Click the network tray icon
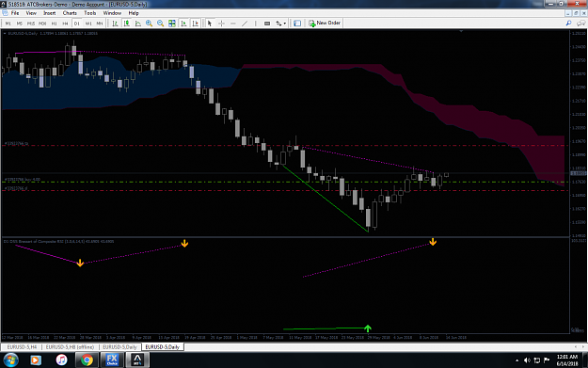This screenshot has height=368, width=588. 536,360
